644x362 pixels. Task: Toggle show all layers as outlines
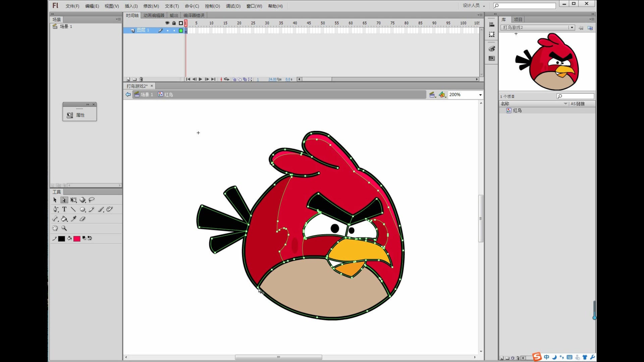(x=181, y=23)
